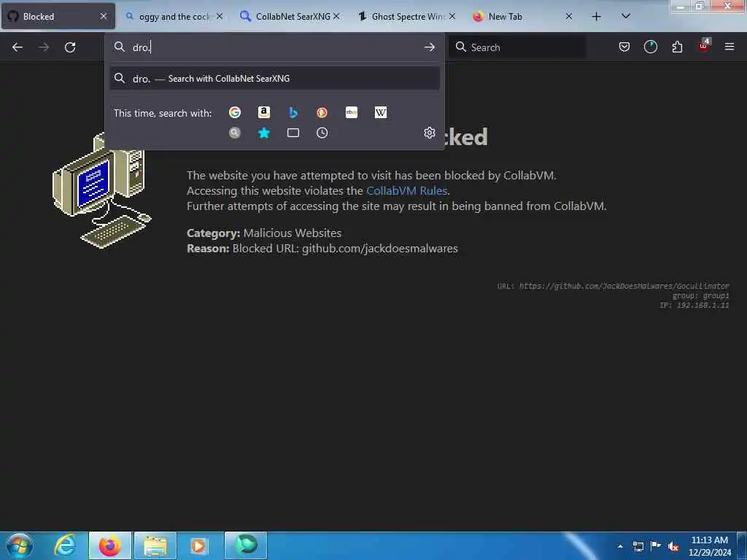Switch to the New Tab tab

(x=523, y=17)
